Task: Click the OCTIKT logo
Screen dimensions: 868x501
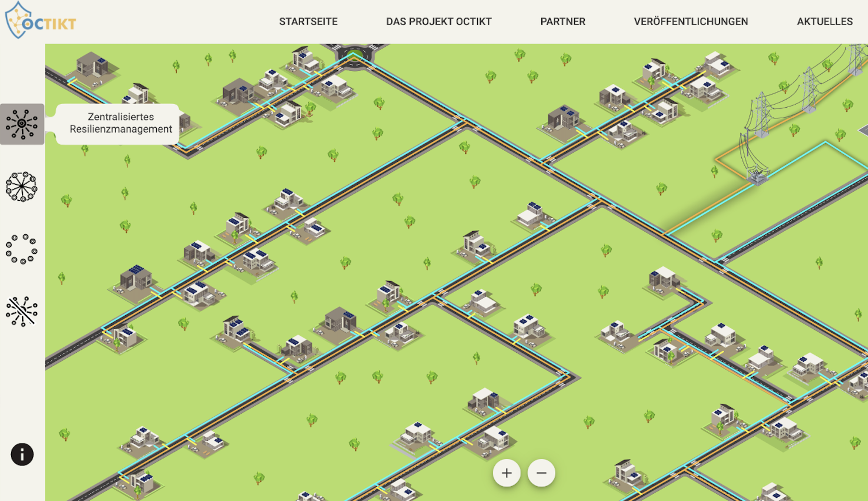Action: pyautogui.click(x=40, y=21)
